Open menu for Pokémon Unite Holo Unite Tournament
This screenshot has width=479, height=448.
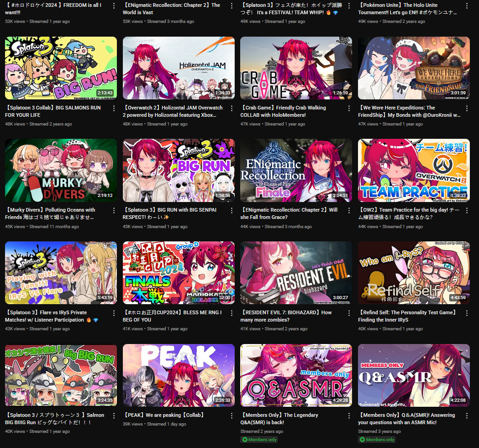(x=467, y=5)
